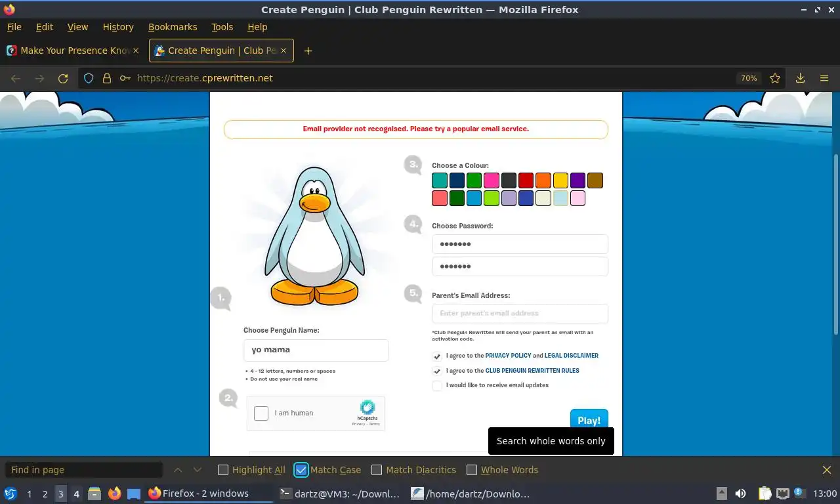The height and width of the screenshot is (504, 840).
Task: Open the CLUB PENGUIN REWRITTEN RULES link
Action: (x=532, y=371)
